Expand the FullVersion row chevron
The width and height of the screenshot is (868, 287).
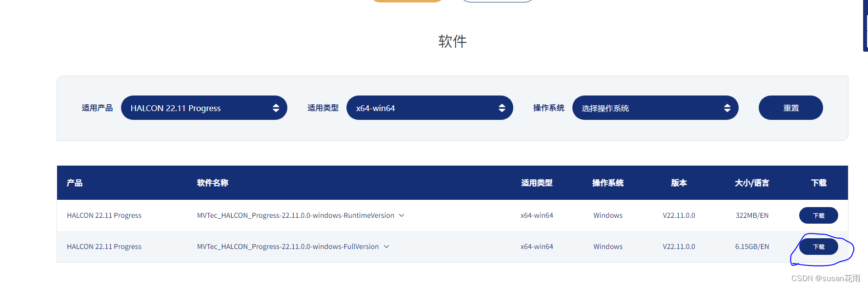point(386,247)
